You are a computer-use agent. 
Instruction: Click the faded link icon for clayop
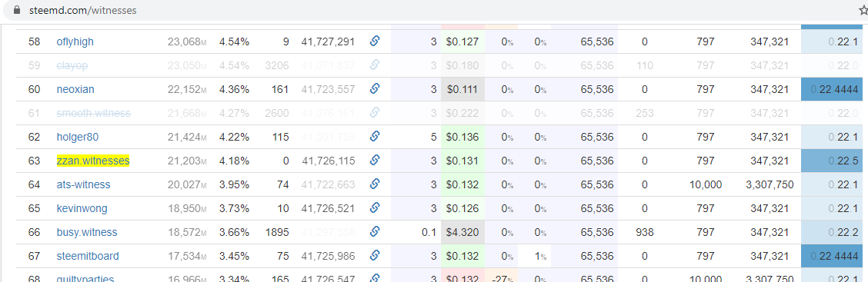(374, 65)
